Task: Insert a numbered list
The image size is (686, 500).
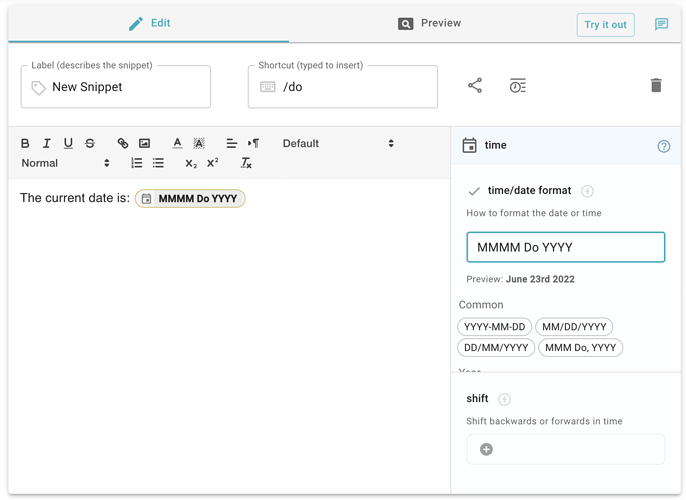Action: pos(136,163)
